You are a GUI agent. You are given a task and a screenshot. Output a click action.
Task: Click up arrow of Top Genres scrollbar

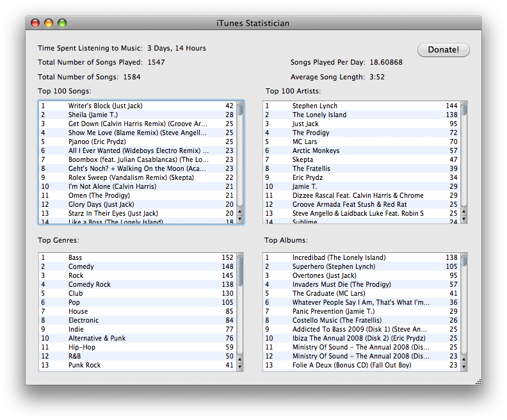239,359
